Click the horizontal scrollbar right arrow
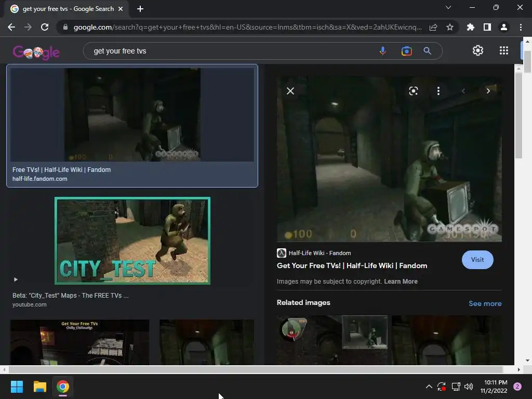The width and height of the screenshot is (532, 399). click(x=519, y=369)
